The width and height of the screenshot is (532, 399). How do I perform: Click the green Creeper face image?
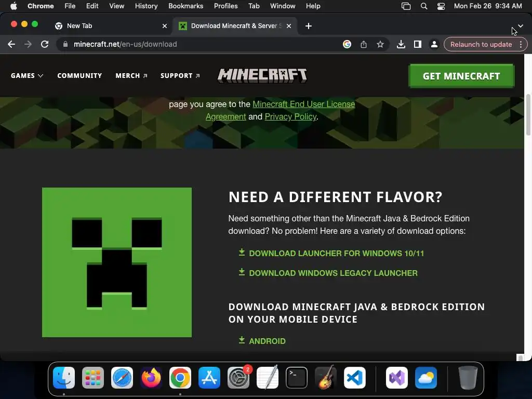tap(117, 262)
